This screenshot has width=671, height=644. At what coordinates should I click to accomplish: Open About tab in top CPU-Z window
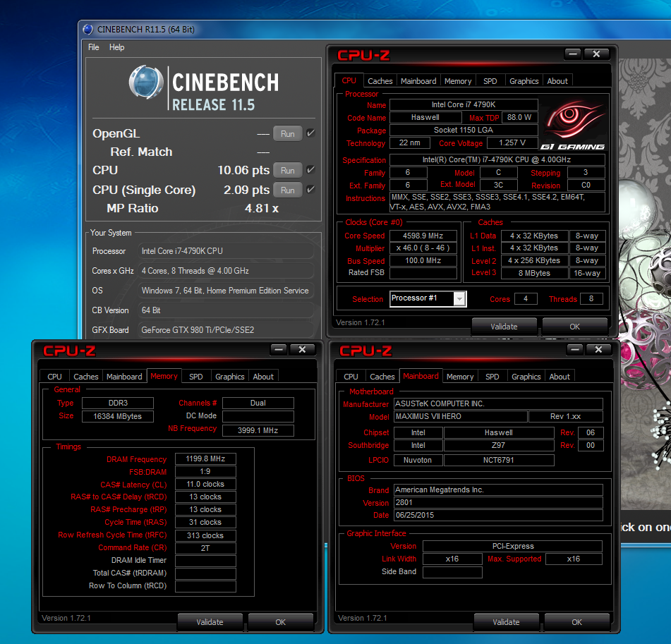tap(557, 81)
